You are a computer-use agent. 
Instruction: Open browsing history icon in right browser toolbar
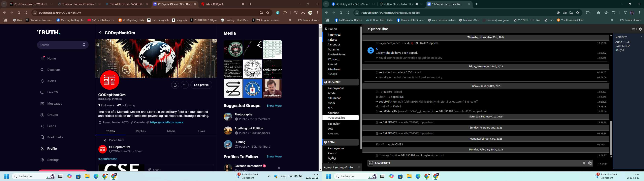(614, 13)
